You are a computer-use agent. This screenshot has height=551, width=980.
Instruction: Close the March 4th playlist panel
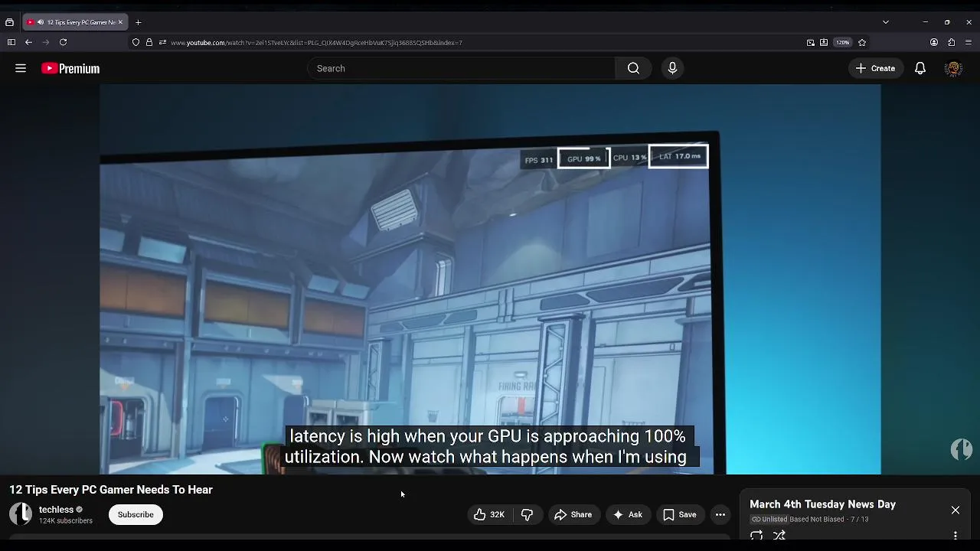tap(955, 510)
